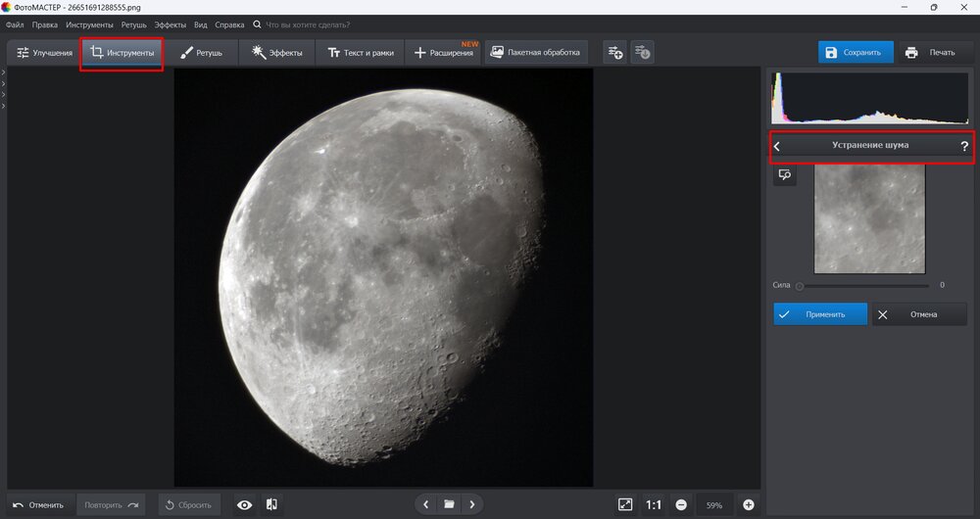980x519 pixels.
Task: Set zoom to 1:1 scale
Action: [654, 504]
